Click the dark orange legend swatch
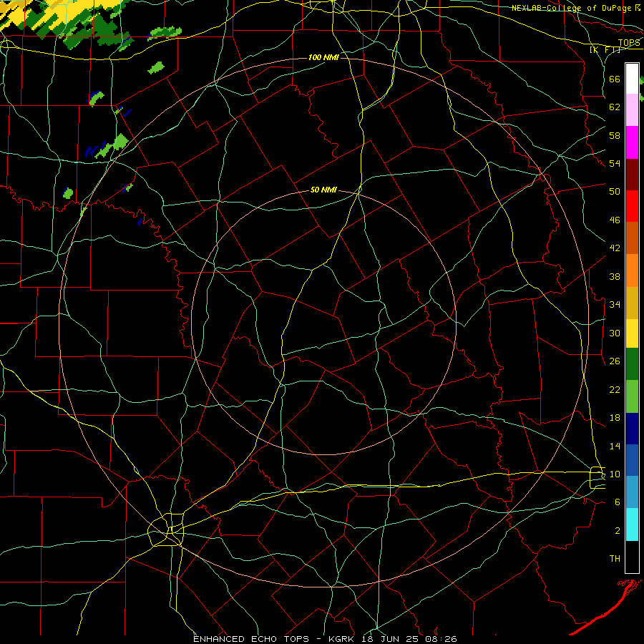 (x=632, y=238)
